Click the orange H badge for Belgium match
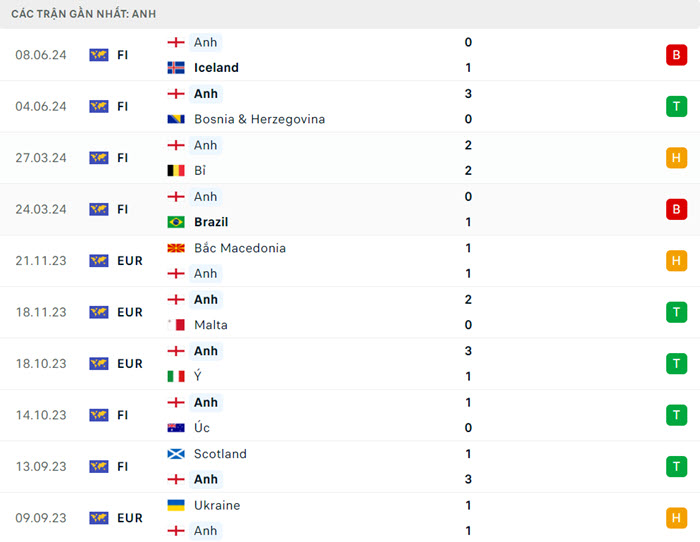The width and height of the screenshot is (700, 542). coord(676,158)
